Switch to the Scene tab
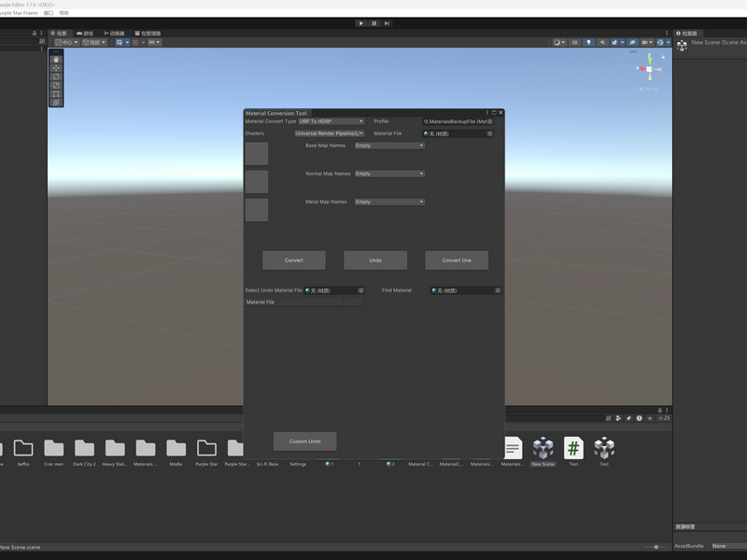The width and height of the screenshot is (747, 560). tap(60, 34)
